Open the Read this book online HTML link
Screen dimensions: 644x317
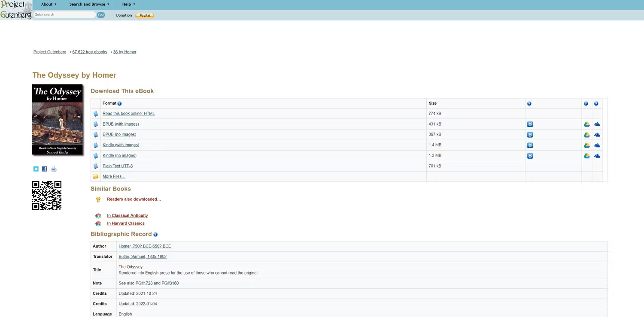[128, 114]
